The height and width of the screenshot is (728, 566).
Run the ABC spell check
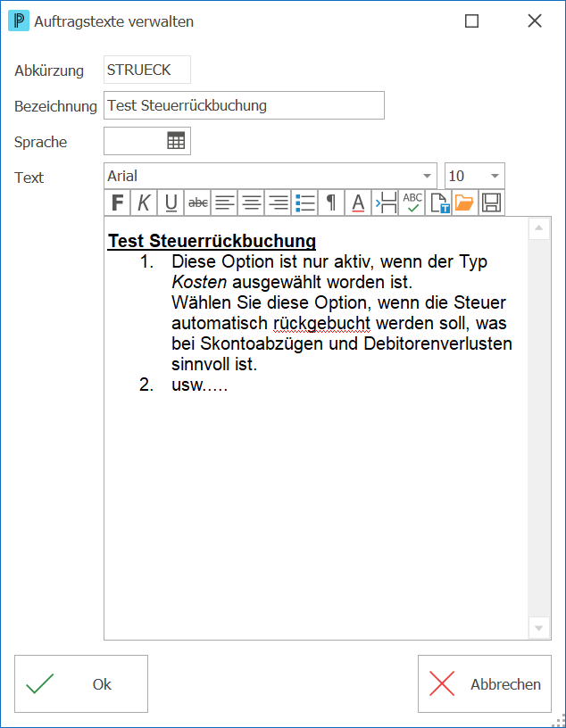412,203
